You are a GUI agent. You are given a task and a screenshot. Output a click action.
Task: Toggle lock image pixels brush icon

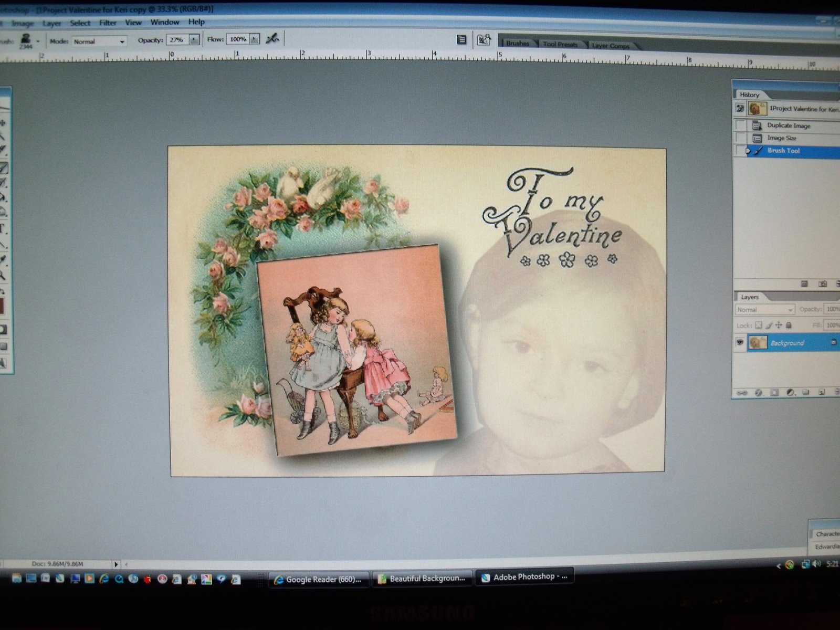click(769, 325)
